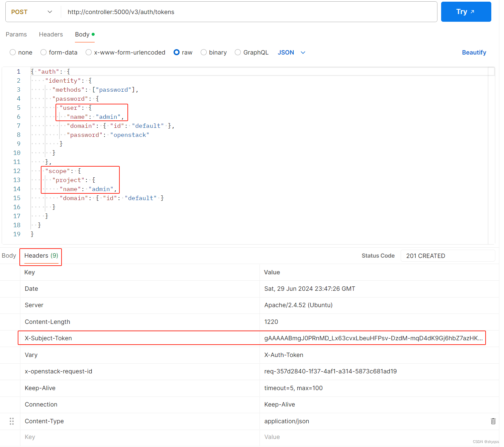
Task: Select the x-www-form-urlencoded option
Action: [x=125, y=53]
